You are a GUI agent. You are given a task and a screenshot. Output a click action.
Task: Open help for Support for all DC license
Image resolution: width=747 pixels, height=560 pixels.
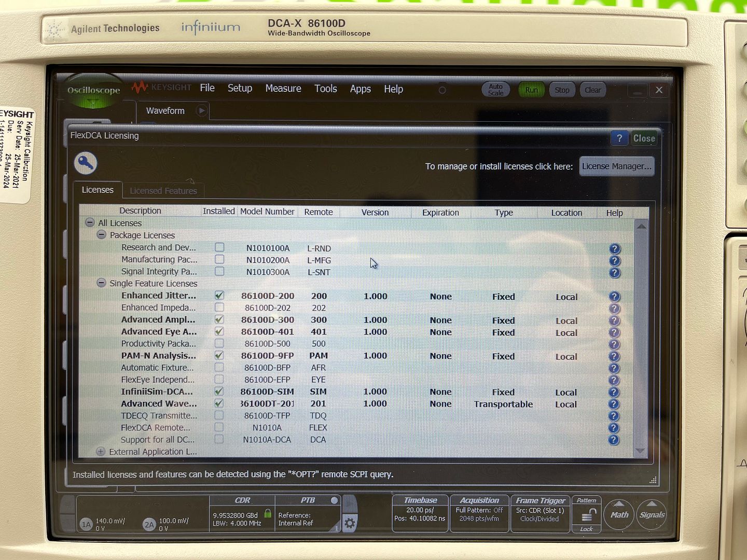(x=614, y=440)
